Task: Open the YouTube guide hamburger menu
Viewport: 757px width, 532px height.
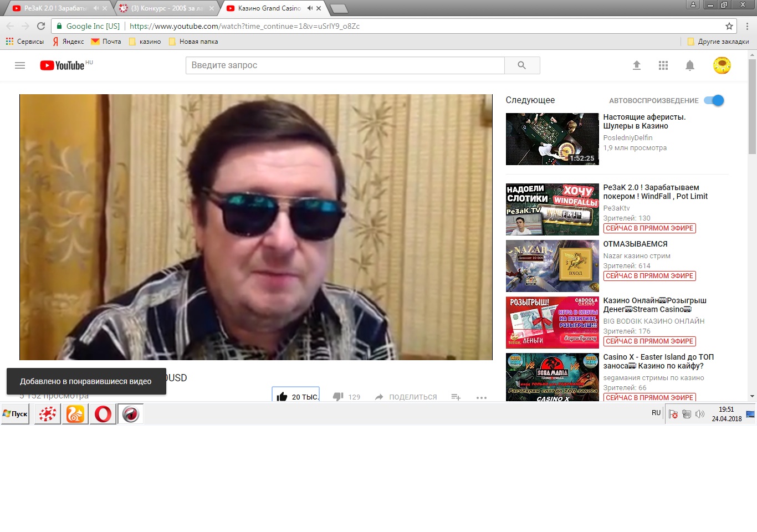Action: click(20, 65)
